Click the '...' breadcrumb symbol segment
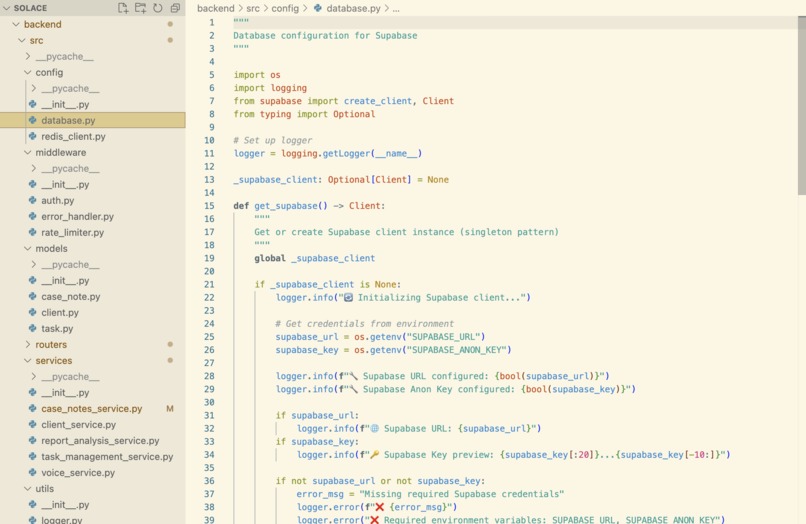The width and height of the screenshot is (806, 524). pos(396,9)
